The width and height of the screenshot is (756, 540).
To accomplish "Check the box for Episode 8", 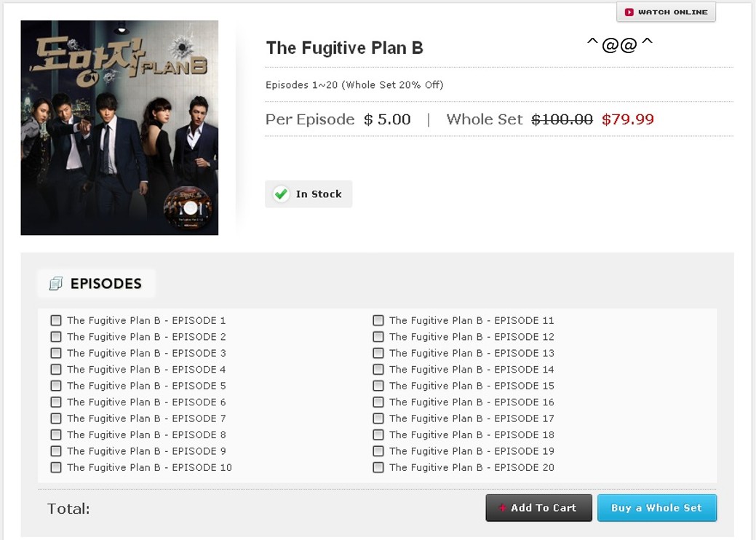I will pyautogui.click(x=56, y=434).
